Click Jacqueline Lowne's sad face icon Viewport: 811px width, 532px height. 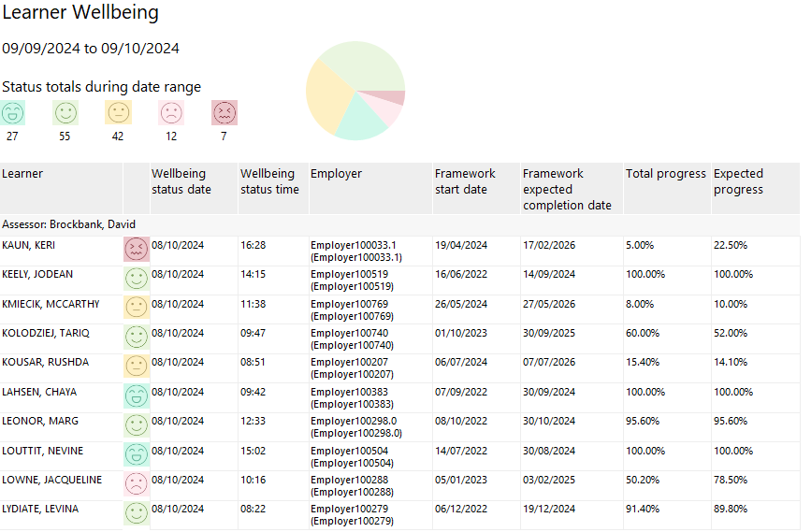pyautogui.click(x=137, y=484)
